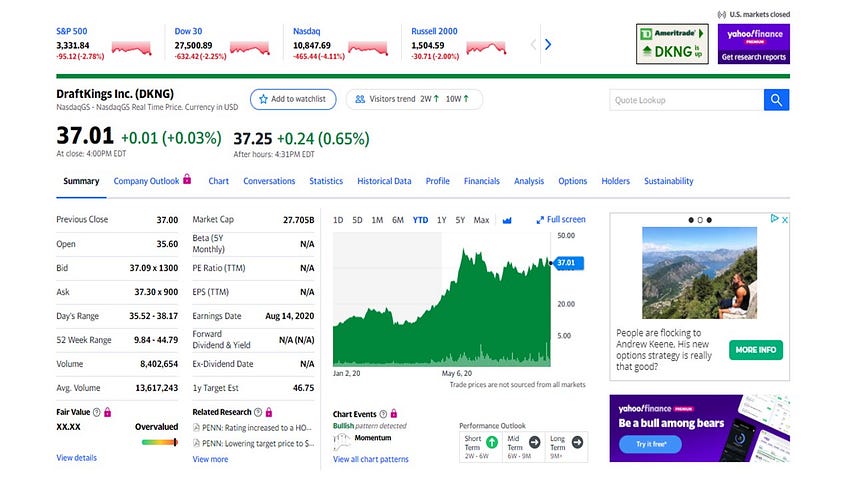Click the Mid Term right arrow icon
Viewport: 853px width, 480px height.
[x=535, y=442]
